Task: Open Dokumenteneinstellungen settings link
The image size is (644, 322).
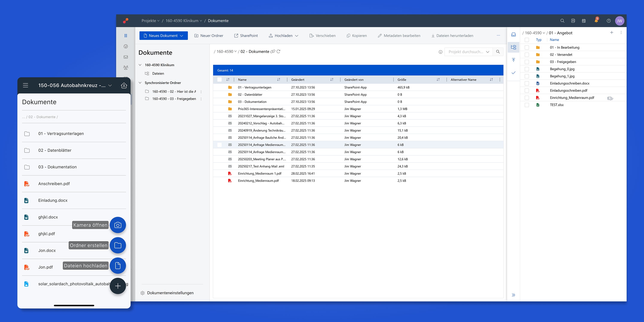Action: [170, 293]
